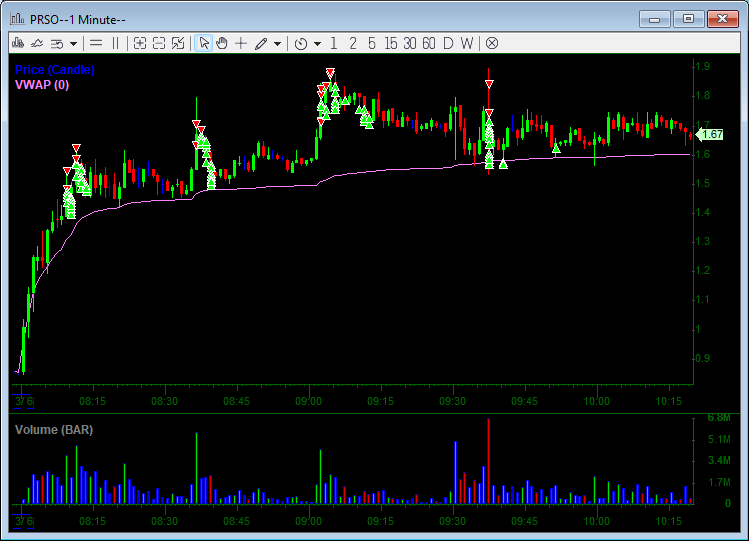Click the reset zoom arrows icon
This screenshot has width=749, height=541.
coord(178,43)
